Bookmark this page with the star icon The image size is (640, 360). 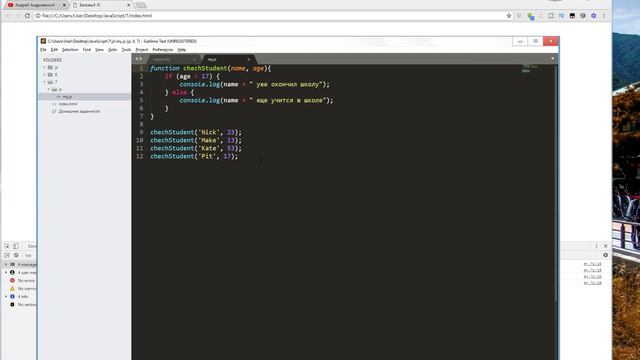(x=509, y=16)
